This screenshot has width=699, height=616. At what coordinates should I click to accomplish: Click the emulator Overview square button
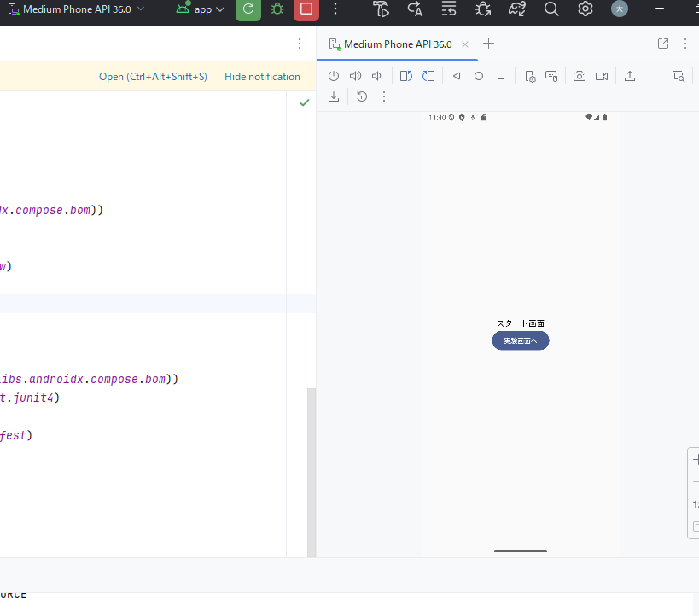(501, 76)
